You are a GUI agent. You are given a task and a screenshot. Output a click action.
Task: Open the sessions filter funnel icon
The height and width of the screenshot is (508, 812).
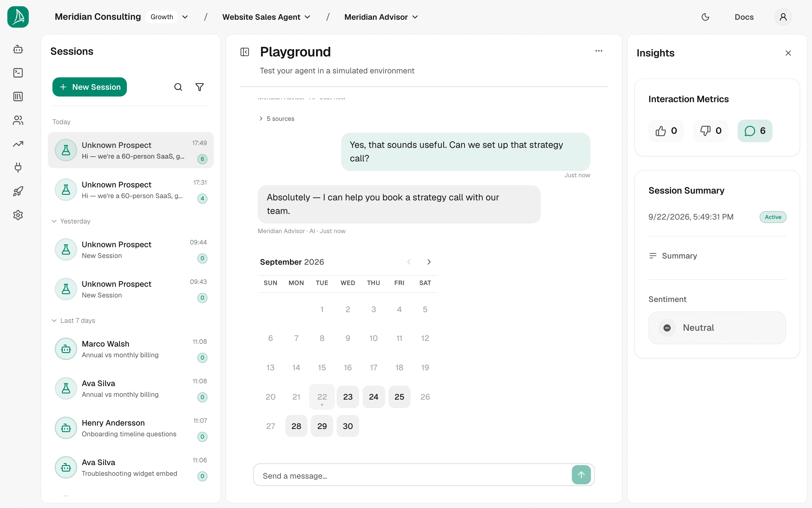(x=200, y=87)
